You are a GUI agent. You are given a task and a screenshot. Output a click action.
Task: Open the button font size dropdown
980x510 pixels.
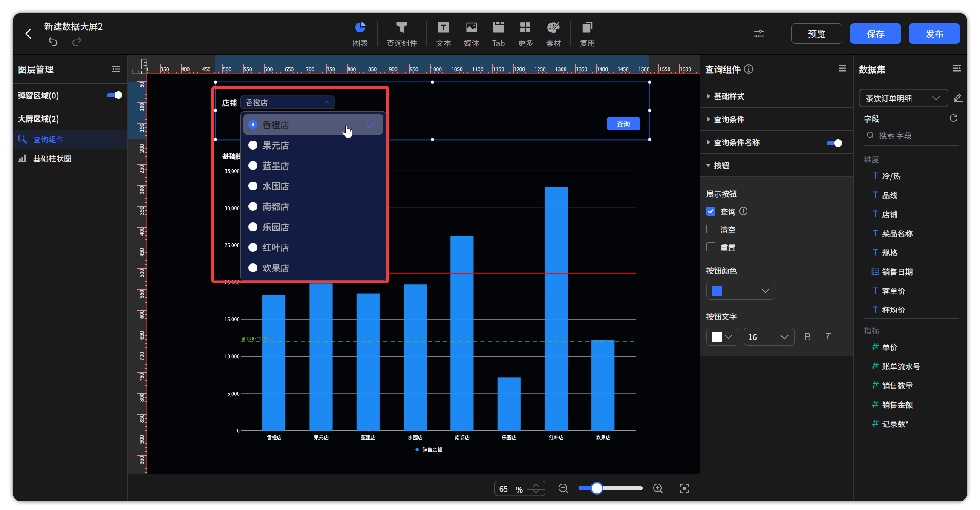click(769, 337)
